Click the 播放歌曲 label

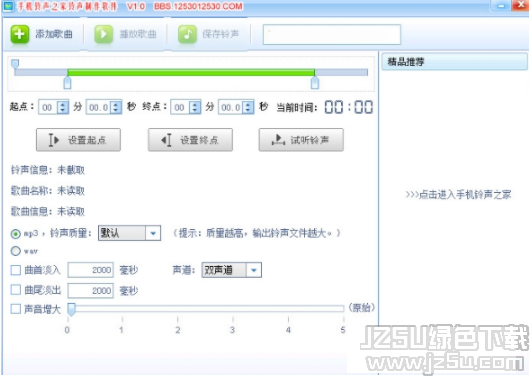138,34
